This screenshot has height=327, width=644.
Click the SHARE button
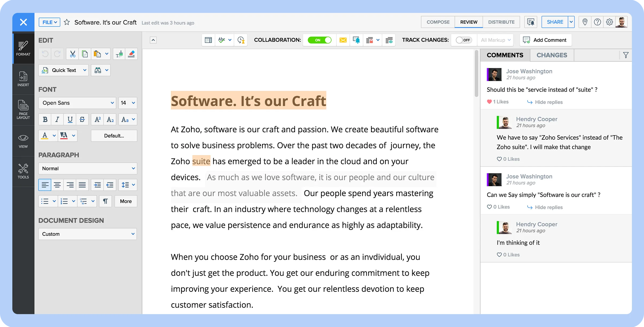click(x=555, y=22)
